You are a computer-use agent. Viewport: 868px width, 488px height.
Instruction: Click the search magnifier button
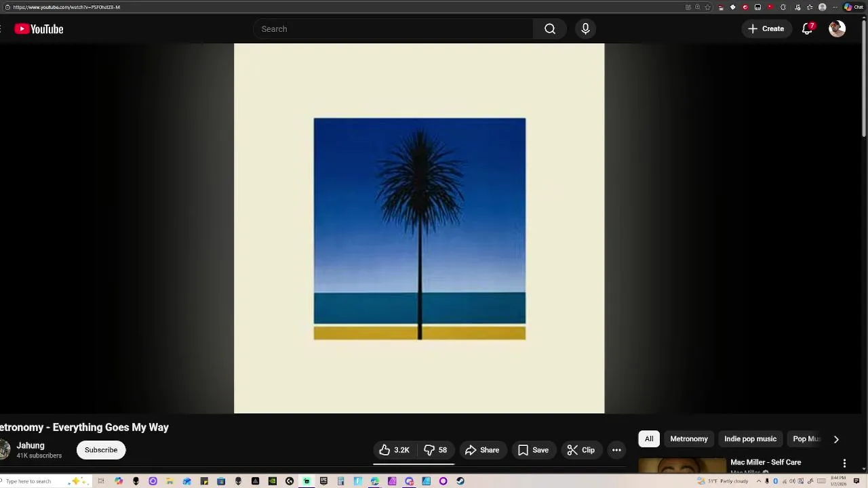point(550,29)
